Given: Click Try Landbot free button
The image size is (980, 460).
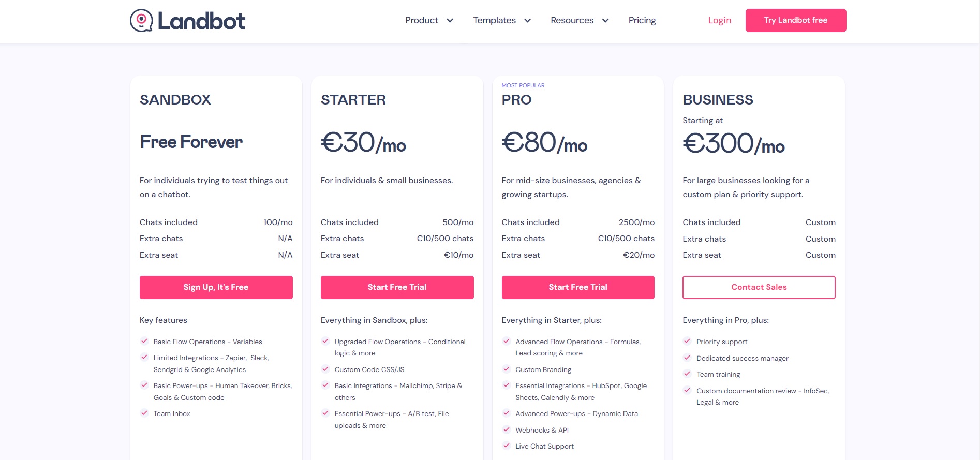Looking at the screenshot, I should point(796,20).
